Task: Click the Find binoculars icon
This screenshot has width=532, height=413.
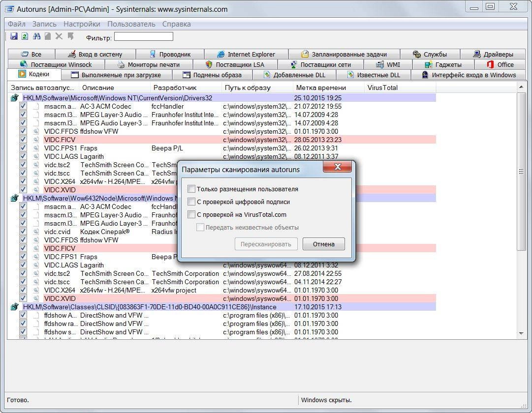Action: click(36, 36)
